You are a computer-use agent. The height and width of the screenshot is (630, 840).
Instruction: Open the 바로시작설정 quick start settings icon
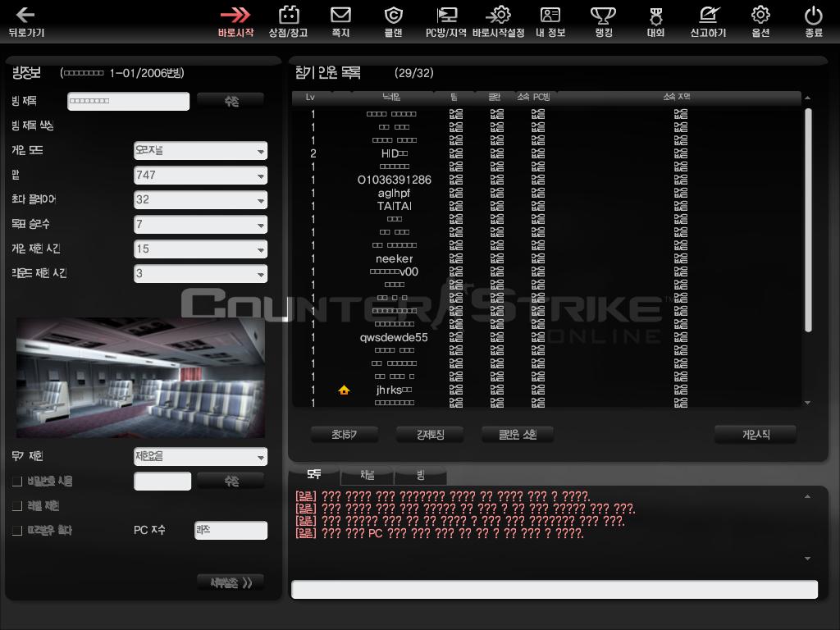(x=498, y=15)
